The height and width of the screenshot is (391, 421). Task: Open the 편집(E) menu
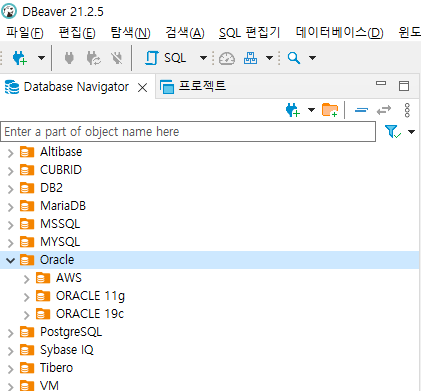pos(77,33)
